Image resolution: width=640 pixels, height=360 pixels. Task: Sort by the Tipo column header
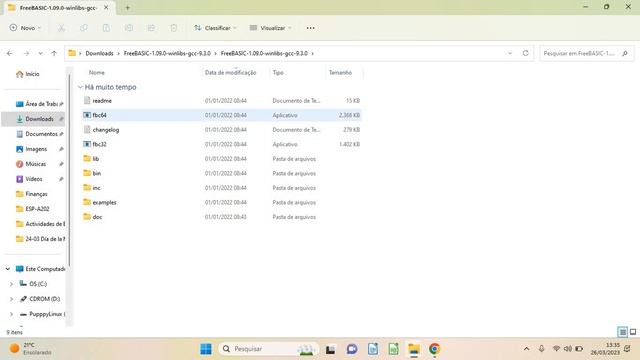pyautogui.click(x=278, y=72)
